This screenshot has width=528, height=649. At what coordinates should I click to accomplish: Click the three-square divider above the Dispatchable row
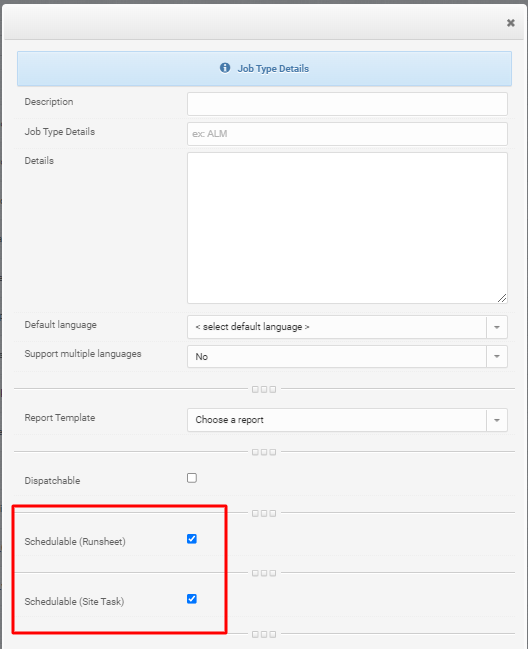pos(264,452)
